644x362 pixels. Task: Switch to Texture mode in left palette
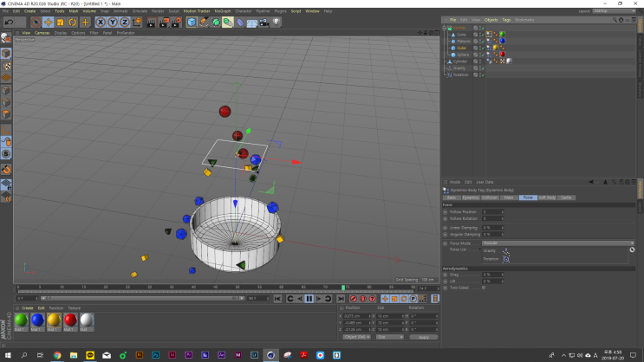point(6,66)
